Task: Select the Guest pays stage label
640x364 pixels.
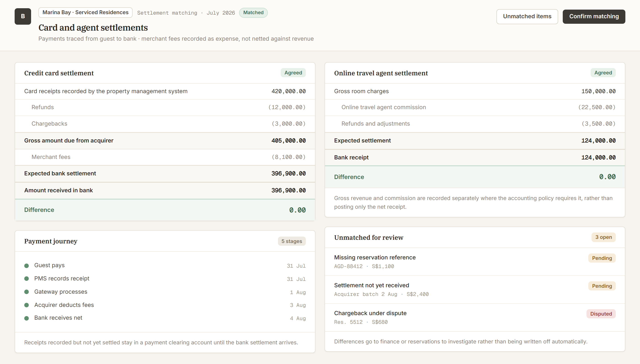Action: tap(49, 265)
